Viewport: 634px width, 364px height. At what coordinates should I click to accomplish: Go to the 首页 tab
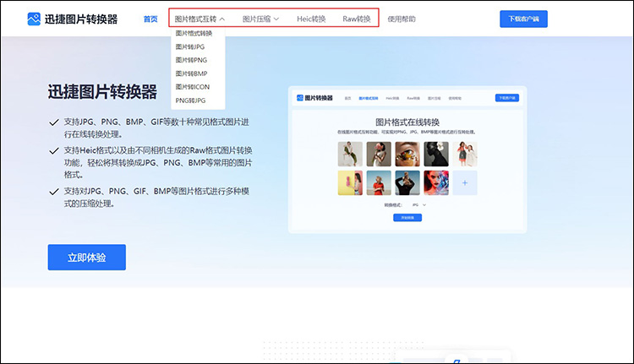pyautogui.click(x=150, y=19)
